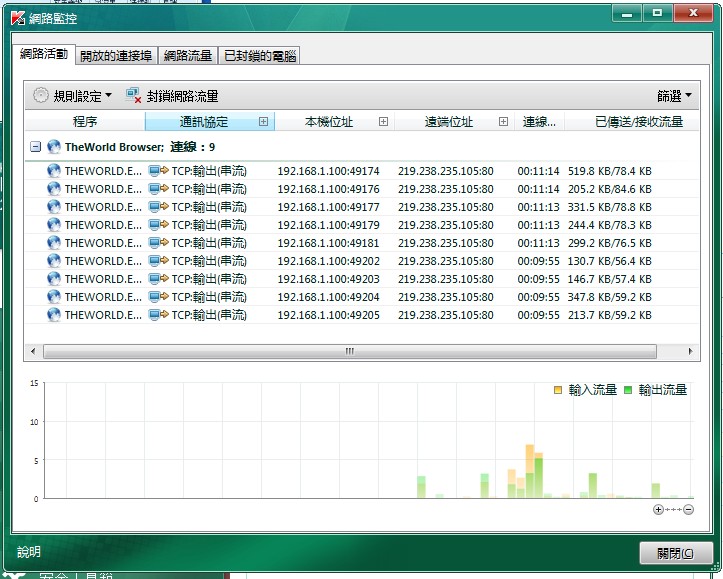Click the block network traffic icon
Viewport: 723px width, 579px height.
click(133, 95)
